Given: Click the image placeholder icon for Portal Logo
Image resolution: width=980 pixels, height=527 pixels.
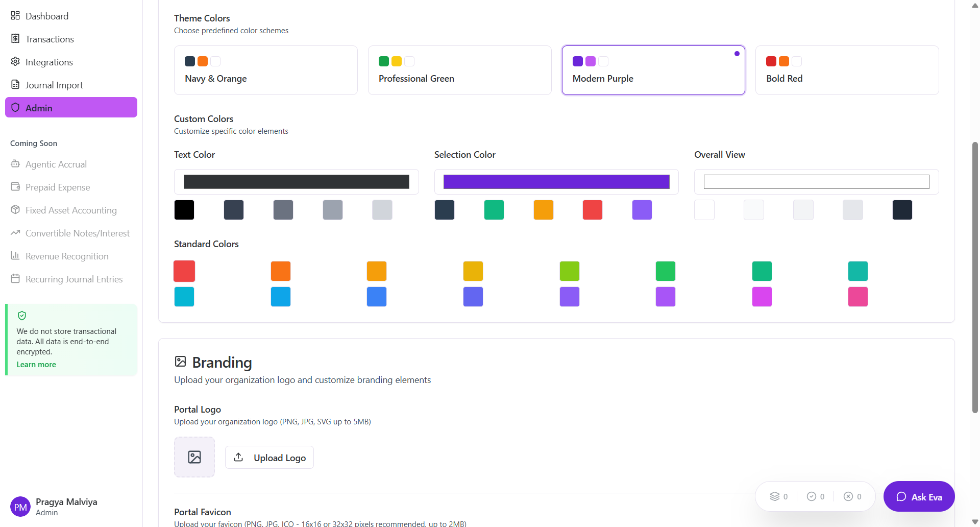Looking at the screenshot, I should 194,457.
